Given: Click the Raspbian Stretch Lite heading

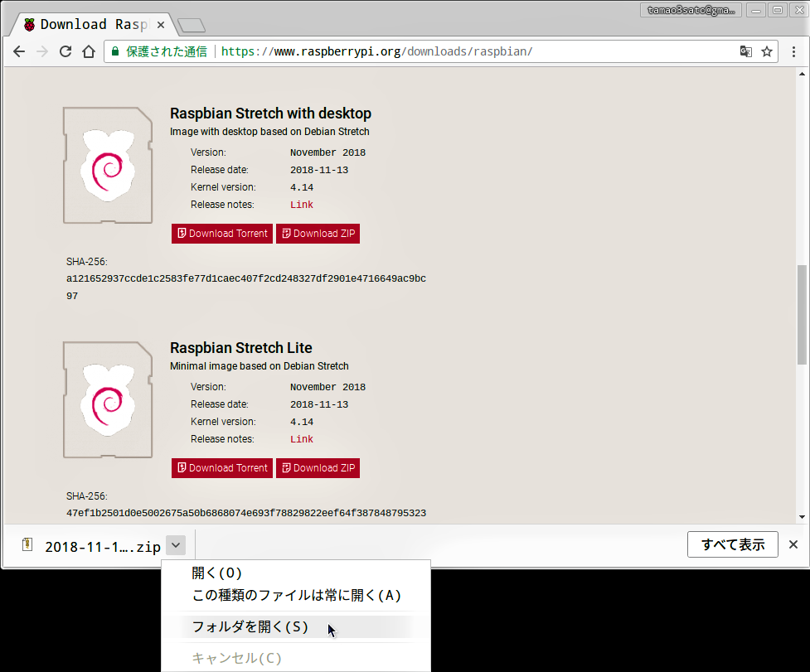Looking at the screenshot, I should click(241, 347).
